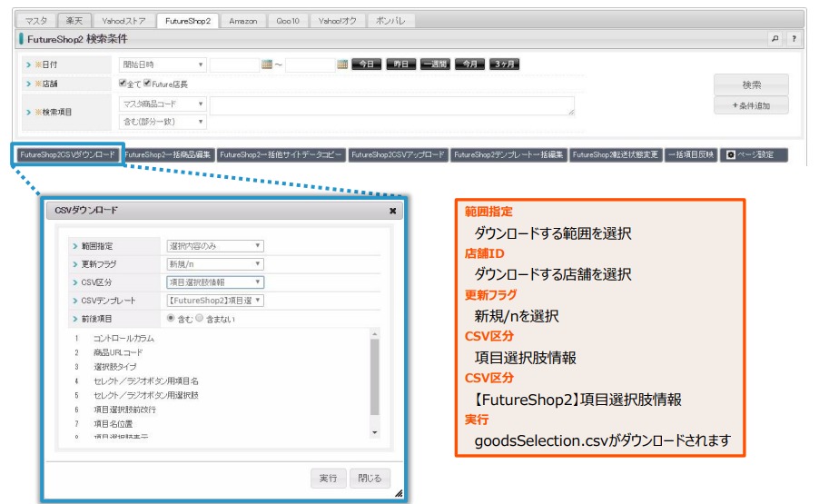819x504 pixels.
Task: Open the マスタ商品コード search field dropdown
Action: point(163,104)
